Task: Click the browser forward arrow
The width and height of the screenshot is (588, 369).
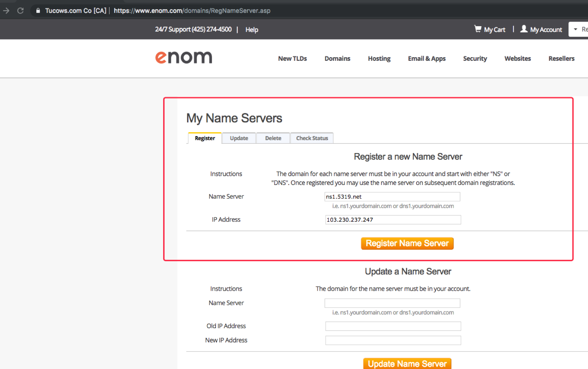Action: (x=6, y=11)
